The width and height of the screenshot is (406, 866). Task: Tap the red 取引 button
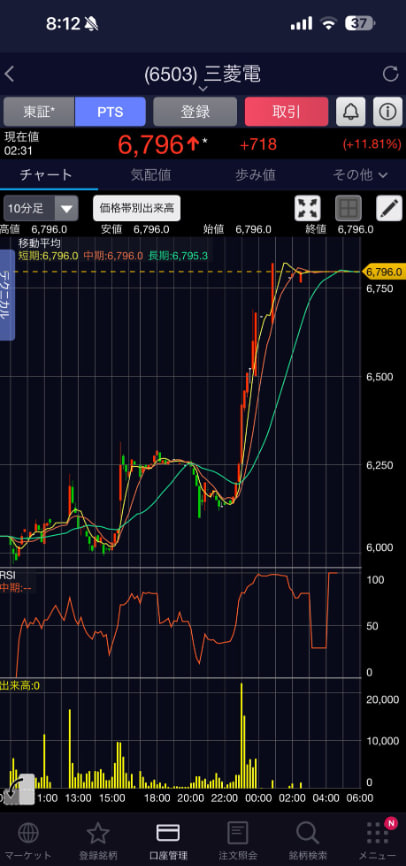coord(287,112)
